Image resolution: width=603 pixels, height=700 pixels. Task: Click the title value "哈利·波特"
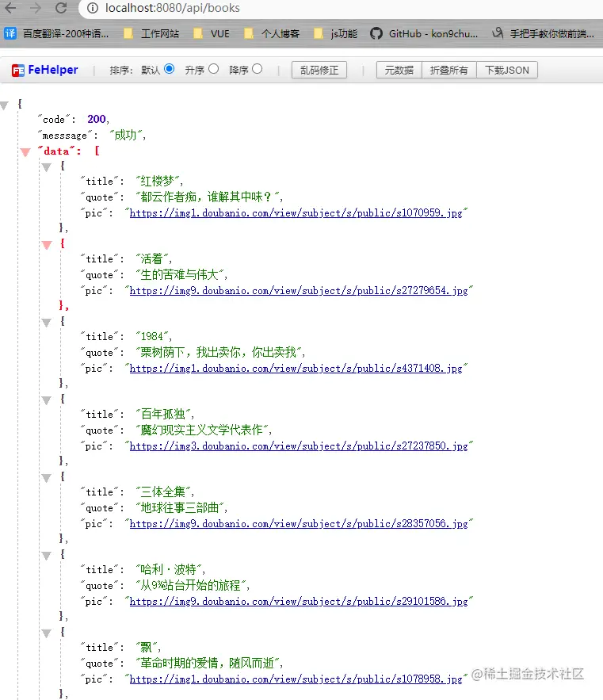169,569
